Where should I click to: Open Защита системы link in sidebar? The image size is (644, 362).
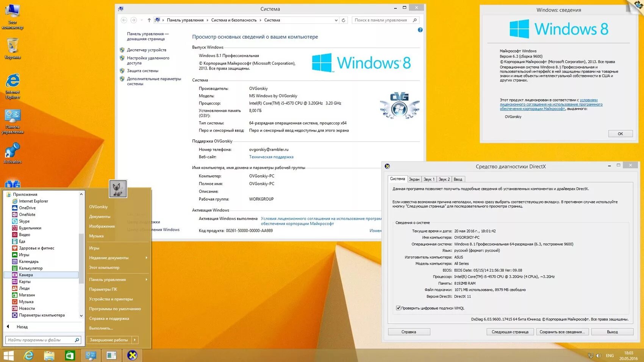[x=143, y=71]
